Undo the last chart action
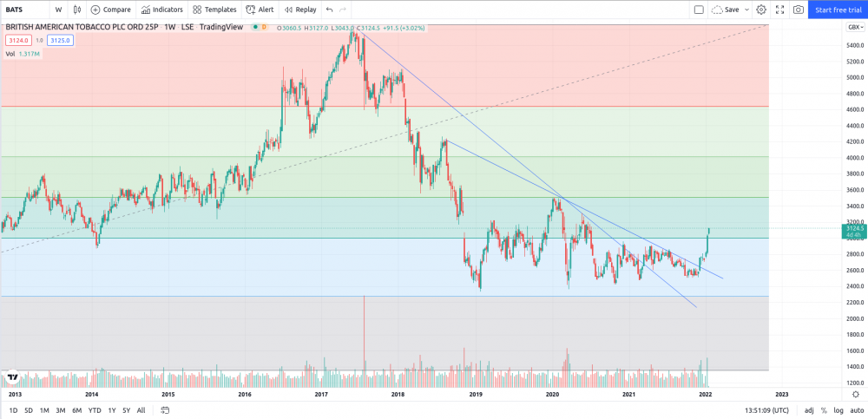868x419 pixels. click(330, 10)
